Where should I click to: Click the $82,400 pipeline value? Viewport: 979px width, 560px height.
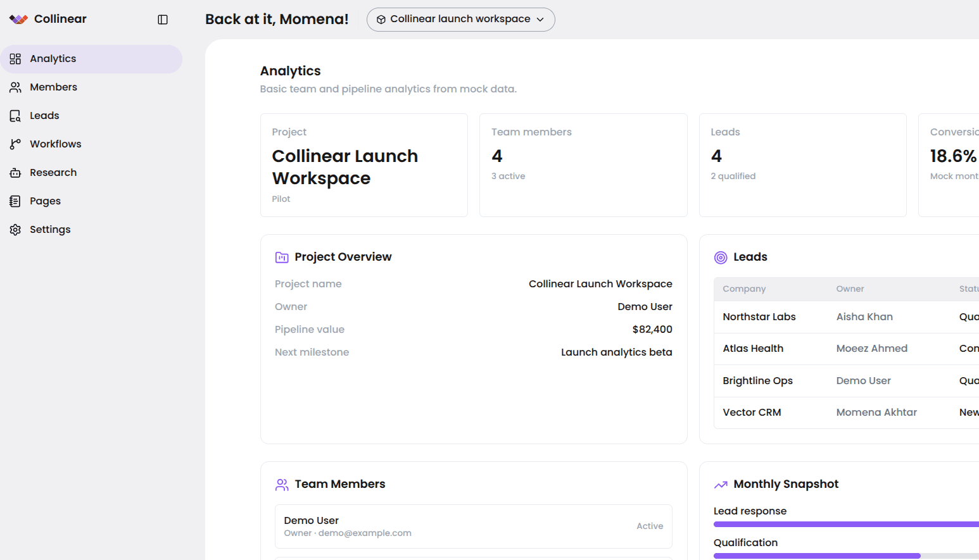pyautogui.click(x=652, y=330)
